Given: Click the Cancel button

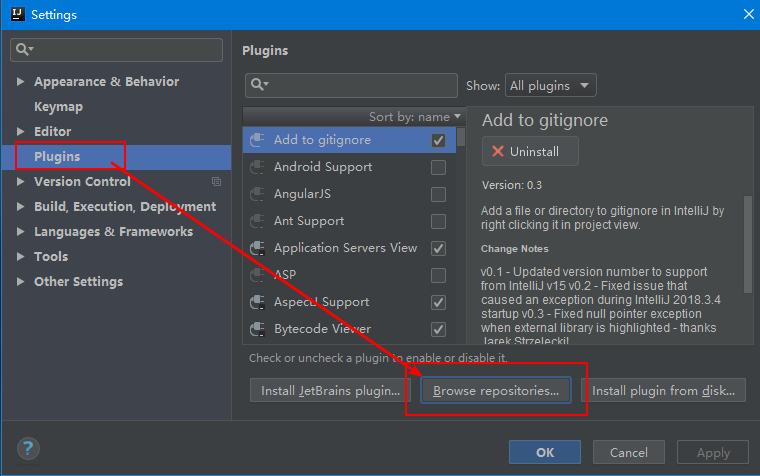Looking at the screenshot, I should pyautogui.click(x=629, y=452).
